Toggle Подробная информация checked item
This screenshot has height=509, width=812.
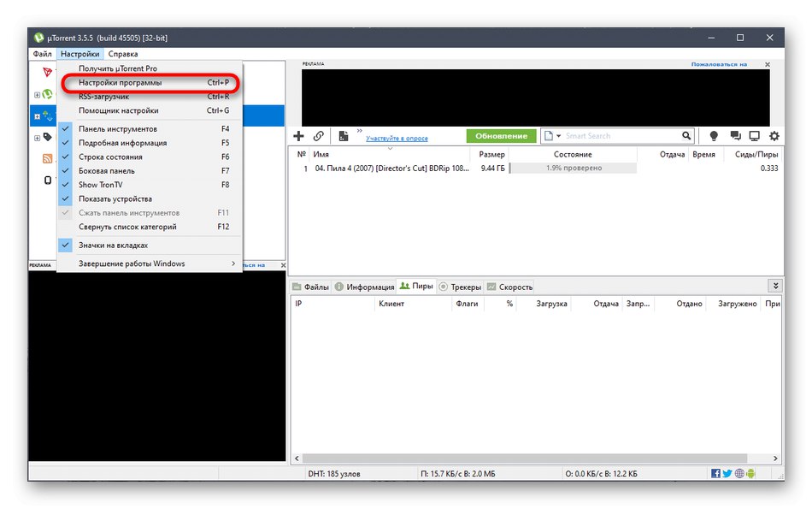149,143
